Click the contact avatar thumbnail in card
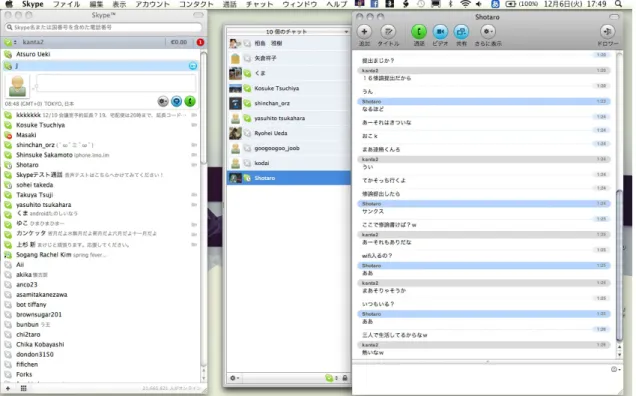 click(17, 86)
